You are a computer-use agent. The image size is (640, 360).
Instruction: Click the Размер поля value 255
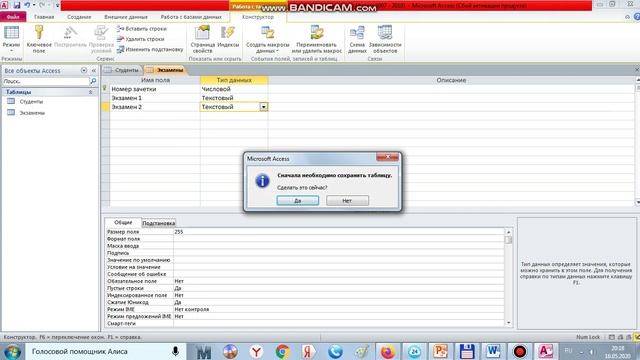pos(339,231)
